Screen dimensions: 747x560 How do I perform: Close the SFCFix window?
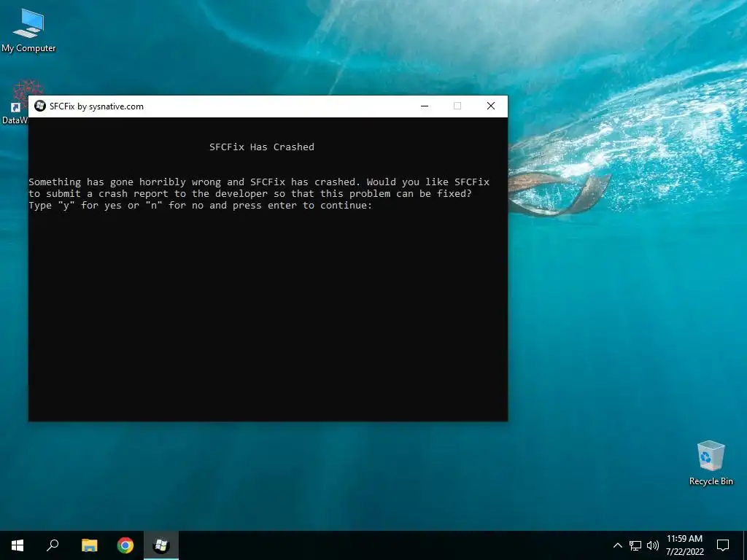coord(491,106)
